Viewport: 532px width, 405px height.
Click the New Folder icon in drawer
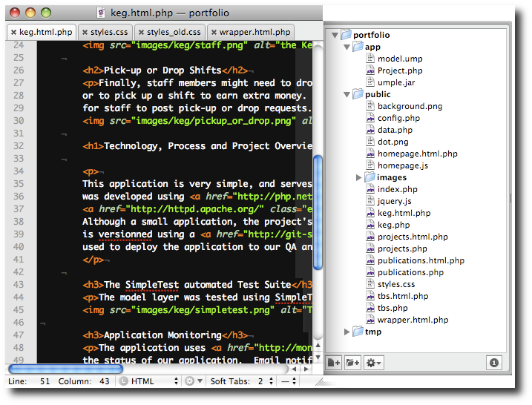(x=352, y=363)
